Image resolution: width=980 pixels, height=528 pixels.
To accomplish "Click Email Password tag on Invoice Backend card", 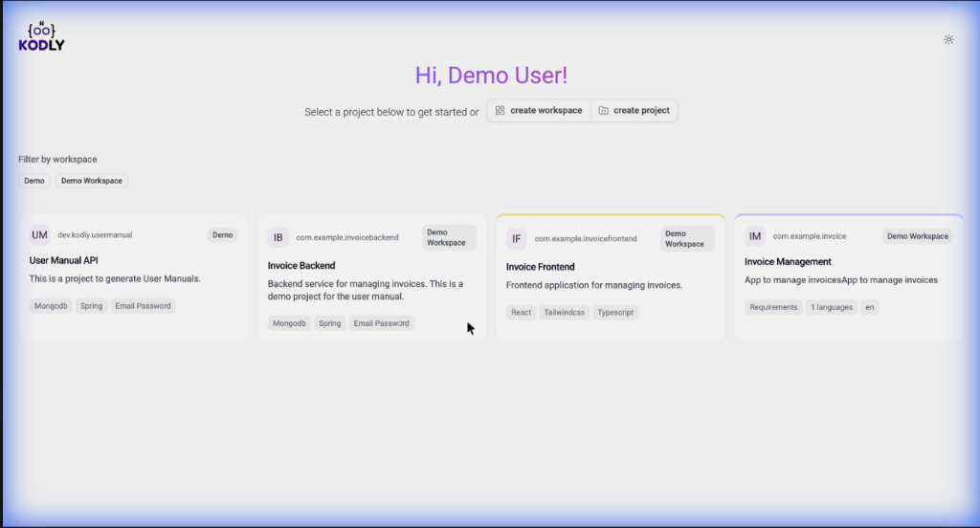I will pos(381,323).
